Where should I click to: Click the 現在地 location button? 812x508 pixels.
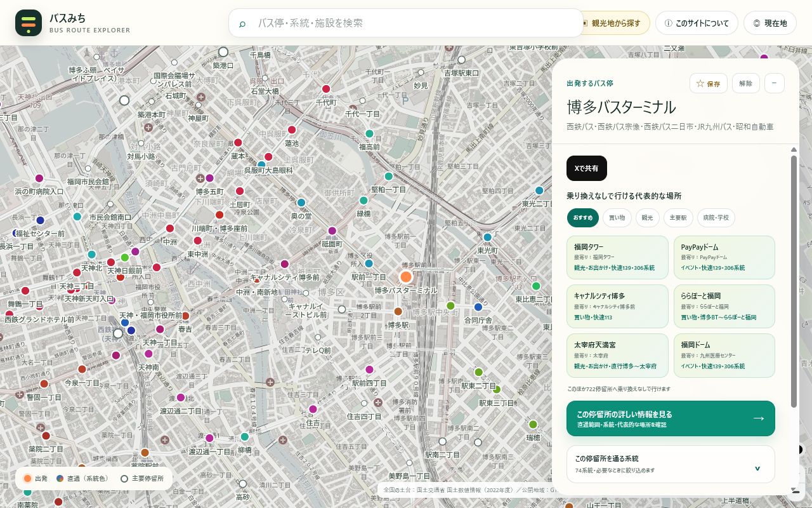(x=769, y=23)
